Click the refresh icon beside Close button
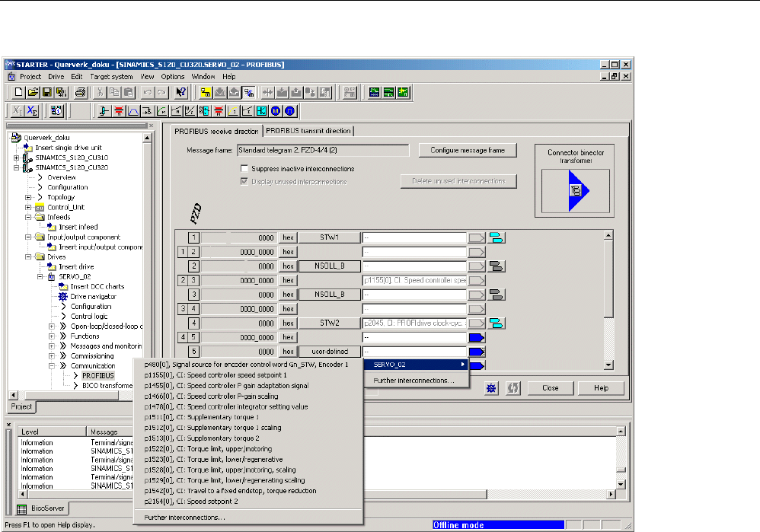Viewport: 760px width, 532px height. 513,388
